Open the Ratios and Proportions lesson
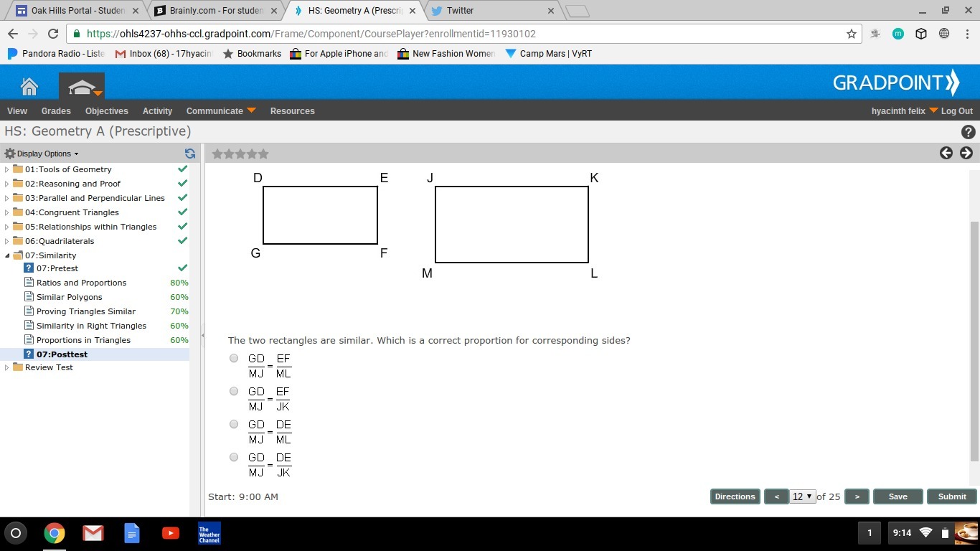 82,283
